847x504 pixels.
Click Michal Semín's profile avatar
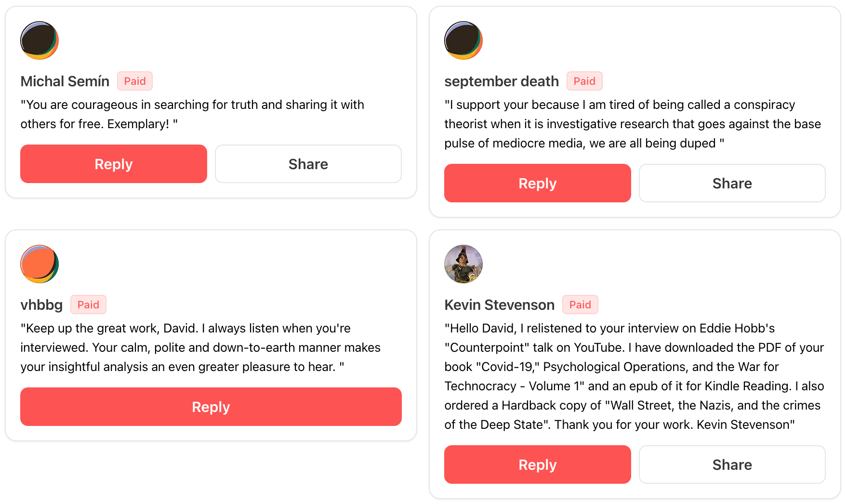(40, 40)
